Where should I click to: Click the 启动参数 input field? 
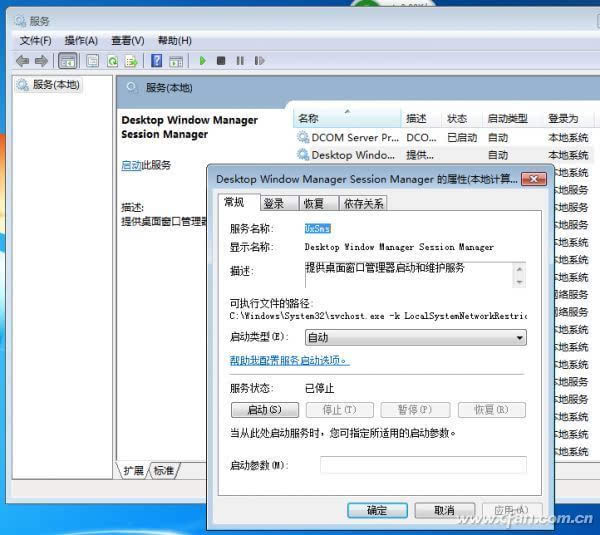pos(423,465)
